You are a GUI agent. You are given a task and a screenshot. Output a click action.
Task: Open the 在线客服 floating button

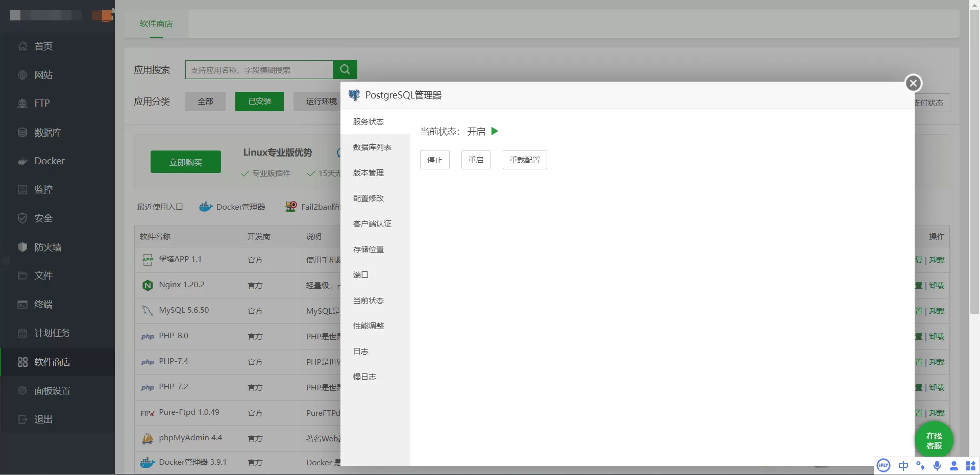(x=934, y=440)
